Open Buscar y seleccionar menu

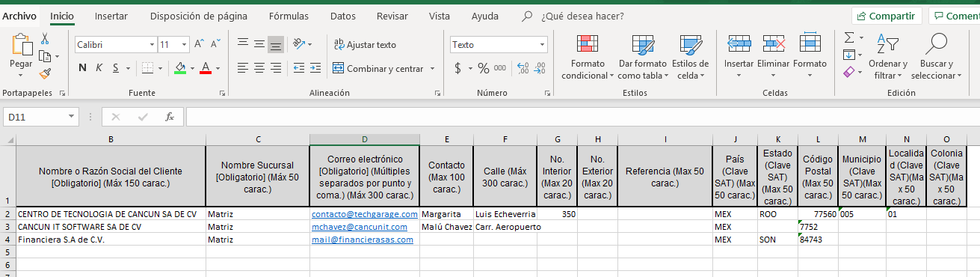[937, 57]
